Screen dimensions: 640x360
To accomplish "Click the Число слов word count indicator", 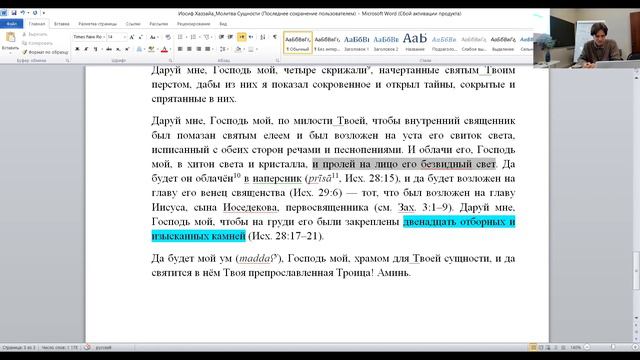I will pyautogui.click(x=60, y=347).
